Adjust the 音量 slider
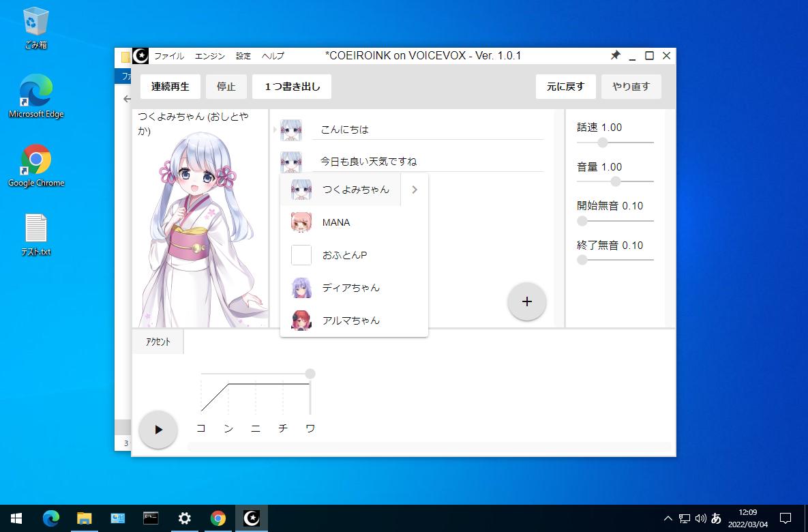808x532 pixels. tap(615, 181)
